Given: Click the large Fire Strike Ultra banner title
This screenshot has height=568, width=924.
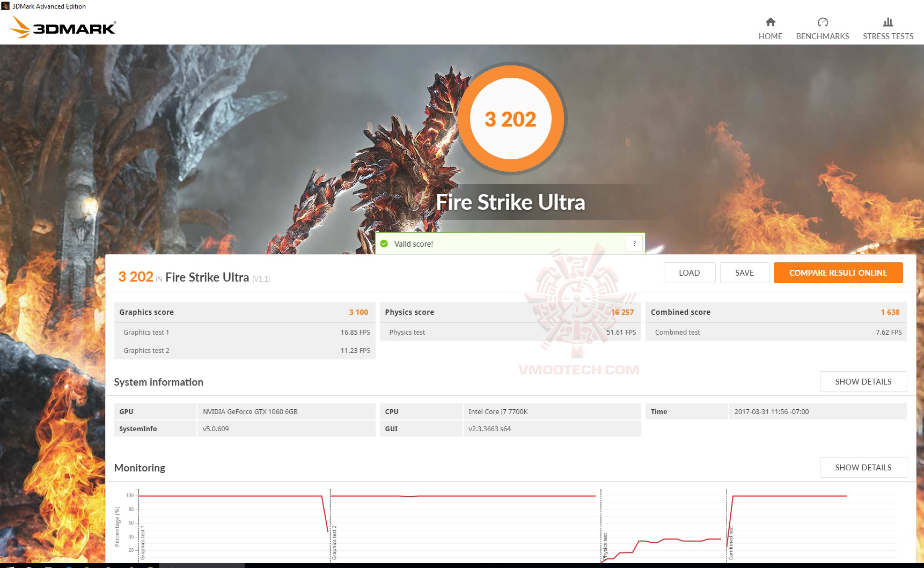Looking at the screenshot, I should pos(510,202).
